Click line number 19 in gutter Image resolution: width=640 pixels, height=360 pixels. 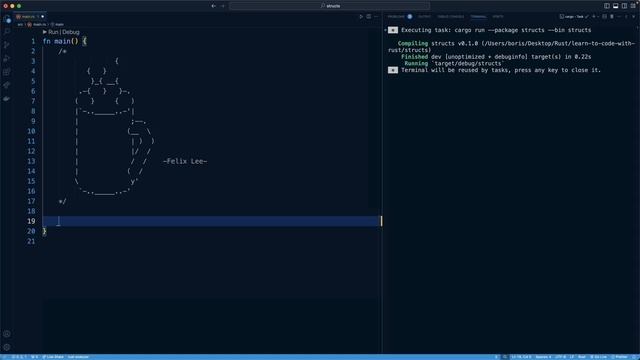(31, 221)
